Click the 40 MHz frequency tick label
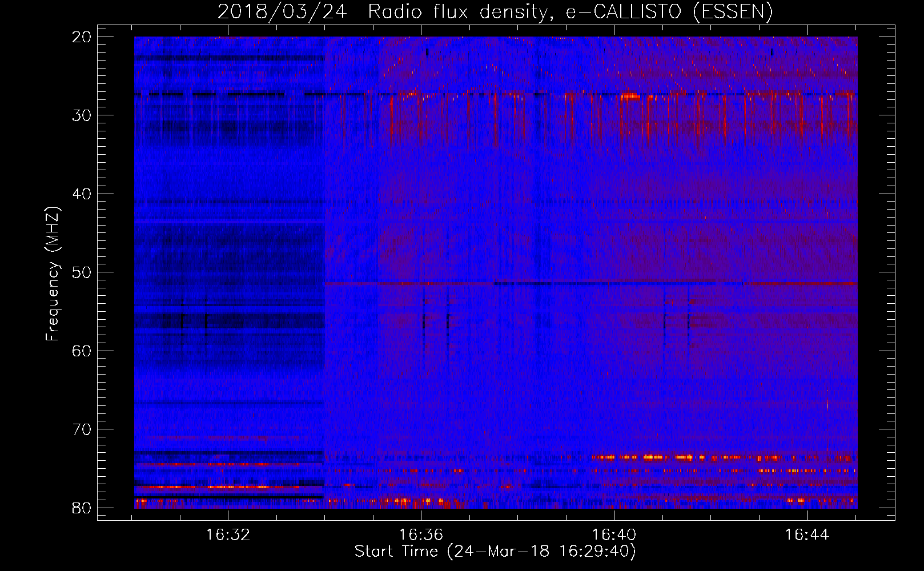Viewport: 924px width, 571px height. tap(82, 194)
